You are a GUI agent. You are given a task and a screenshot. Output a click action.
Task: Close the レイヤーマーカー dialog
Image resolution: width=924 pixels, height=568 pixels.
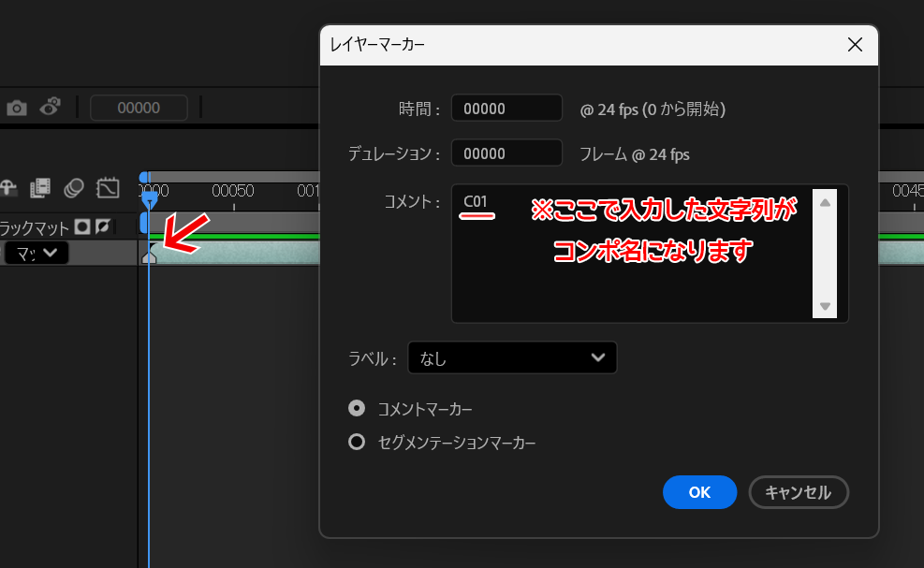pyautogui.click(x=854, y=44)
